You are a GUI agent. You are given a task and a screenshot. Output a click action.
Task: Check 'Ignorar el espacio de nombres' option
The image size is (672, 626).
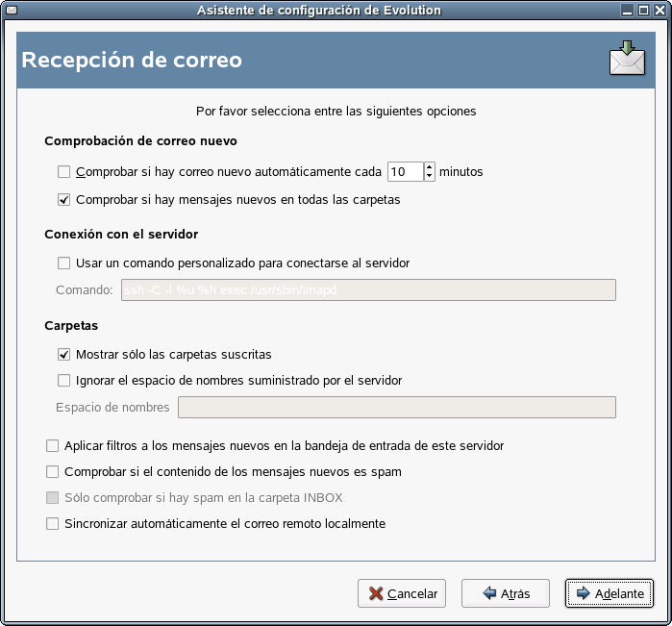pyautogui.click(x=63, y=381)
